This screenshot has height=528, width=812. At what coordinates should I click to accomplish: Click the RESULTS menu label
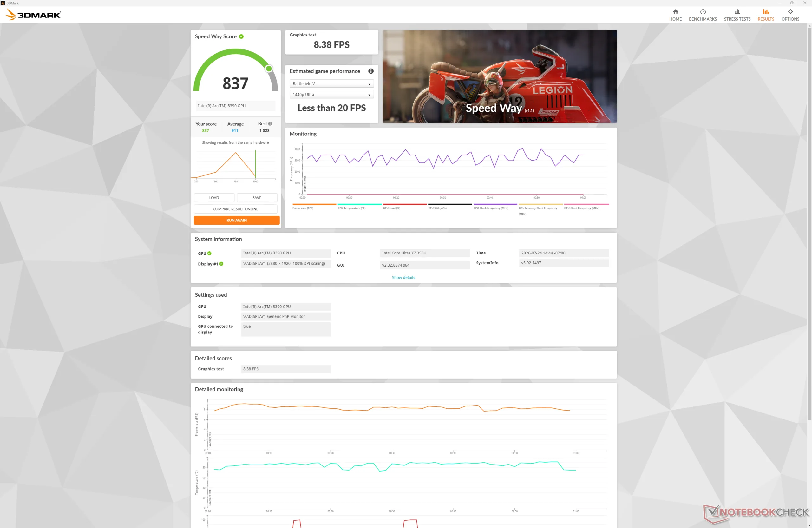tap(766, 19)
